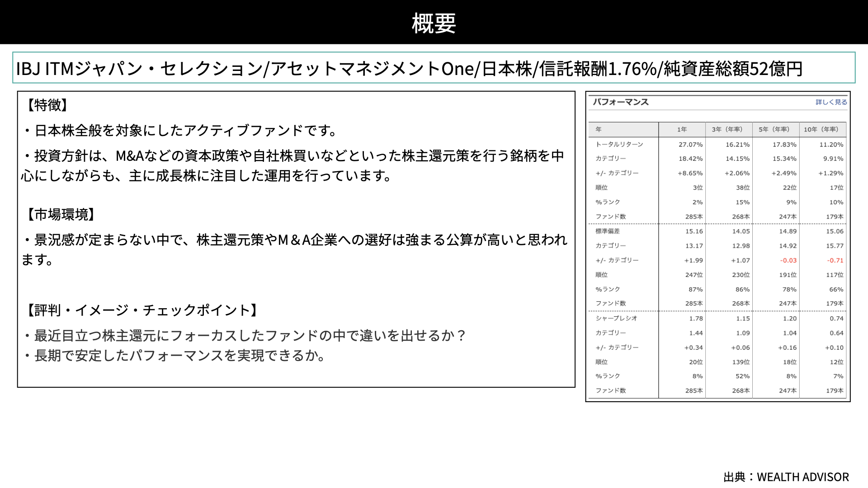Screen dimensions: 868x488
Task: Click the シャープレシオ row label
Action: [x=616, y=319]
